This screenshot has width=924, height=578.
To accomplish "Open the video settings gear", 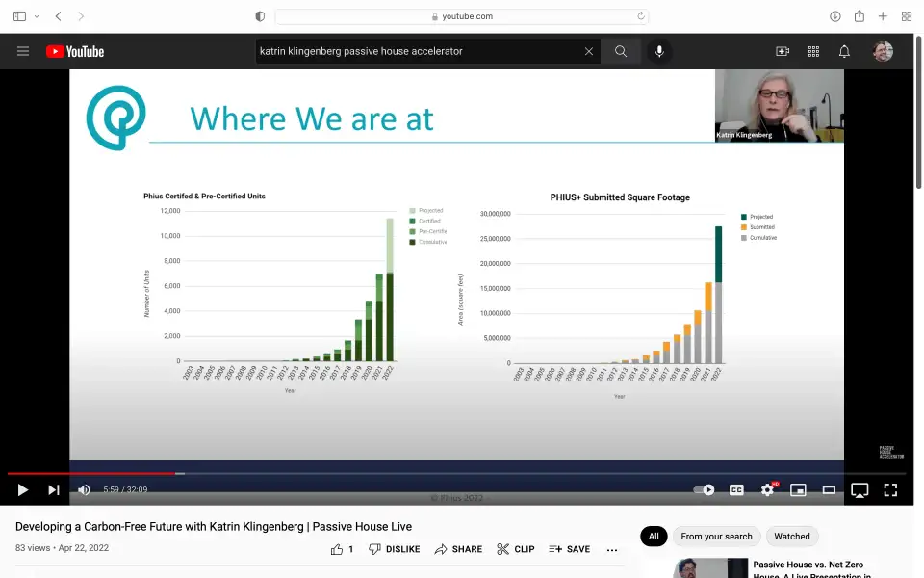I will pyautogui.click(x=767, y=489).
